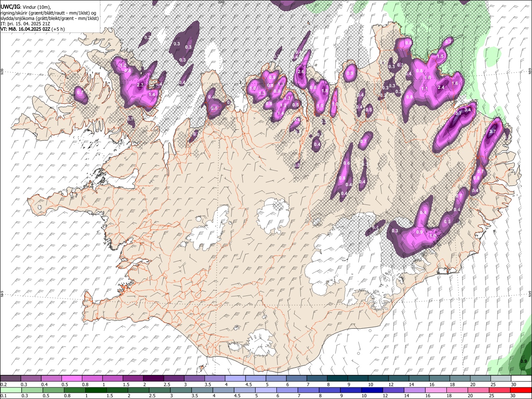Viewport: 532px width, 399px height.
Task: Click the 1.1 snowfall value in the northeast
Action: point(425,89)
